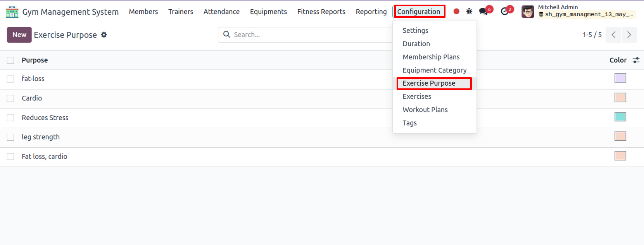Open the gear settings next to Exercise Purpose

[104, 35]
